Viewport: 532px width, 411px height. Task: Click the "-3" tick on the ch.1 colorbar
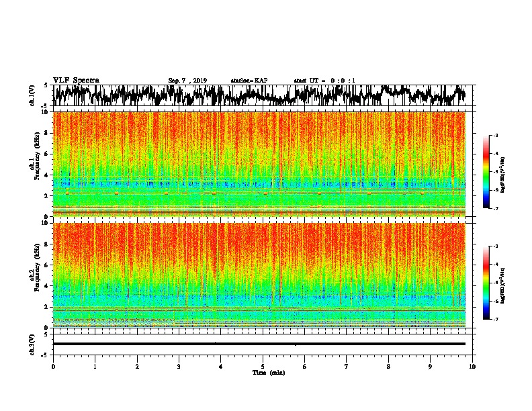(495, 136)
